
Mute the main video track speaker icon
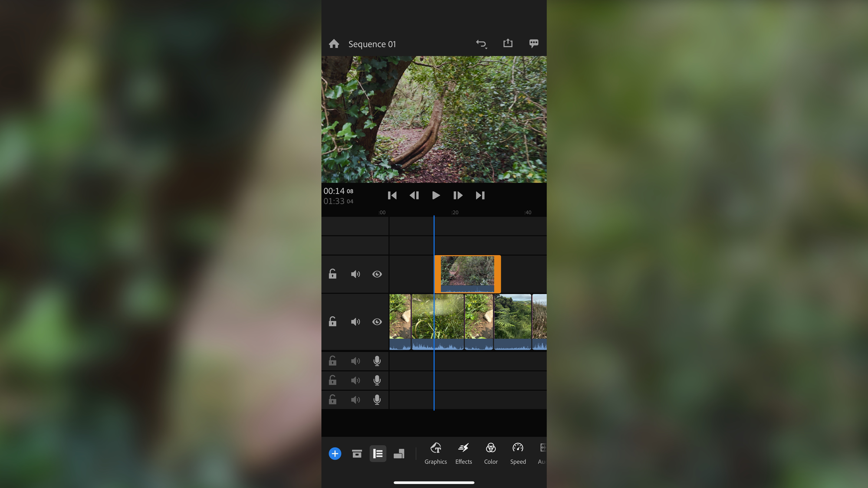click(355, 322)
